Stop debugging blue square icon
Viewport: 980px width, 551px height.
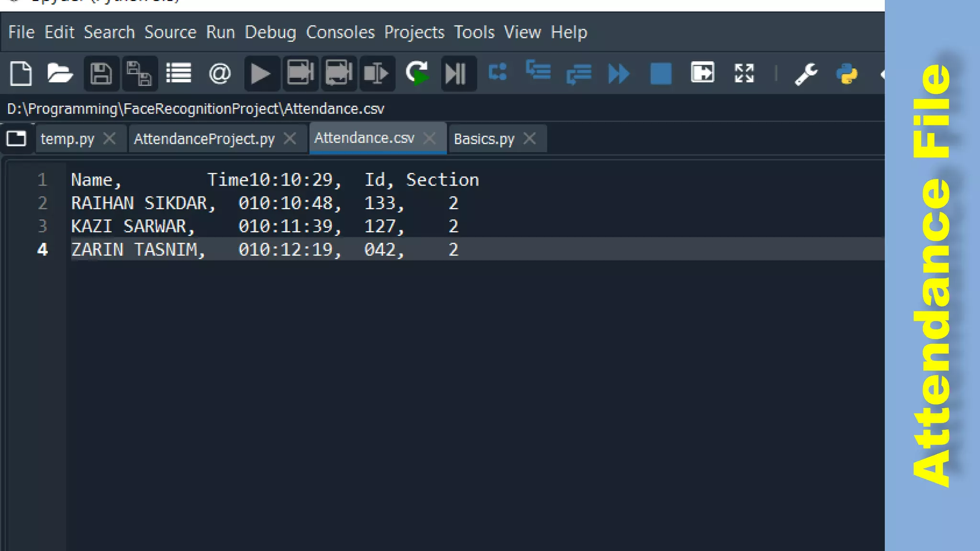click(x=661, y=74)
